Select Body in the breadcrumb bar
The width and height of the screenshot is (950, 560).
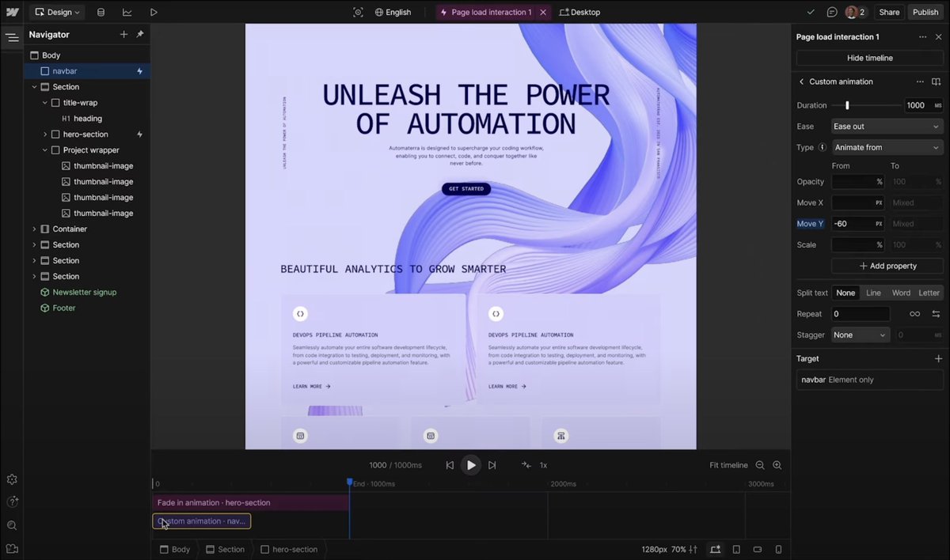175,549
